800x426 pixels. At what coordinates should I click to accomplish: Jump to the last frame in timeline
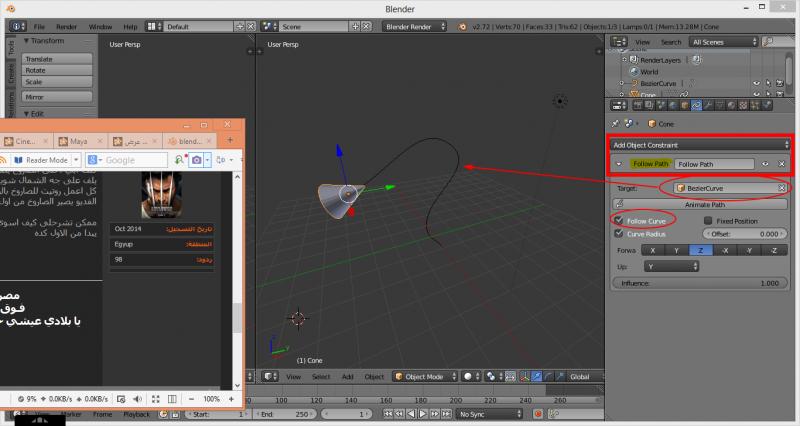[448, 412]
